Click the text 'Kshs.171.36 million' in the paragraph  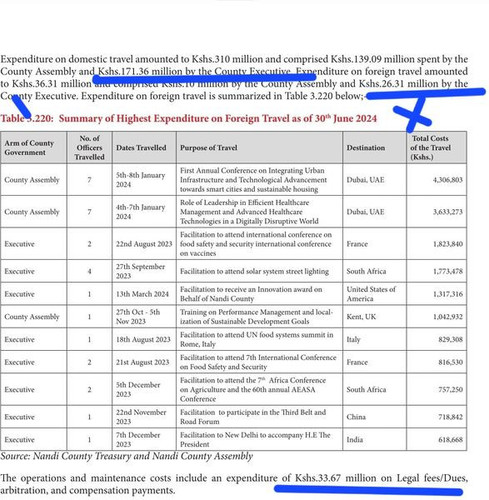point(140,71)
